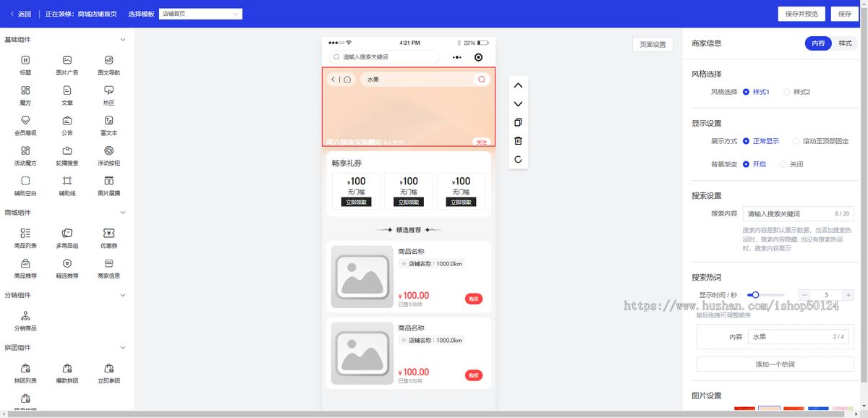
Task: Turn on 背景渐变 with 开启
Action: tap(754, 164)
